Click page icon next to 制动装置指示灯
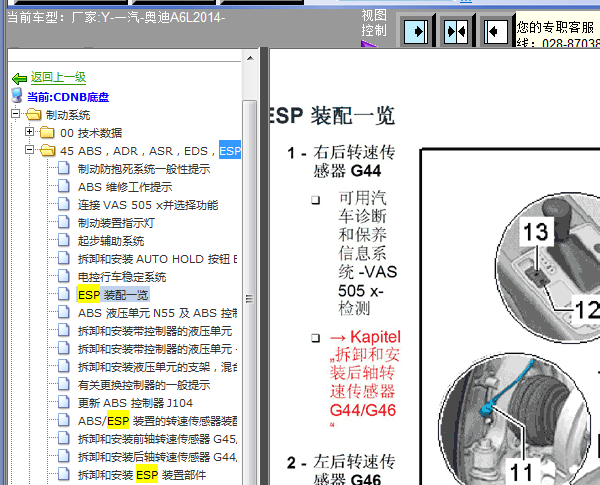 tap(64, 222)
